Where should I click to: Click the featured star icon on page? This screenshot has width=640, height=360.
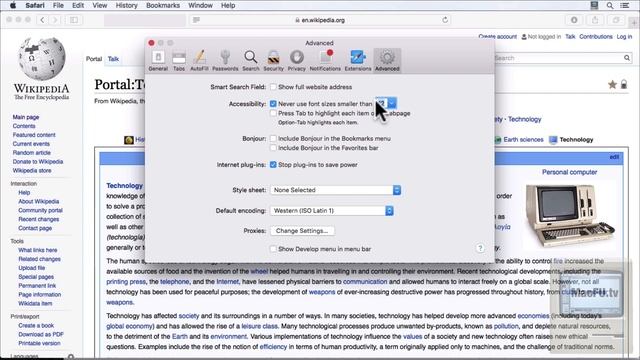(612, 84)
